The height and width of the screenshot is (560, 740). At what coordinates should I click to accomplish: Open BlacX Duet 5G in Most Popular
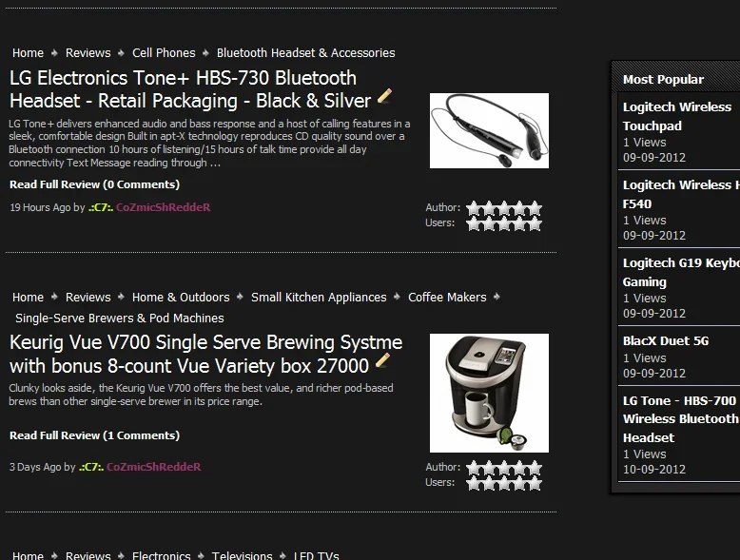(666, 341)
